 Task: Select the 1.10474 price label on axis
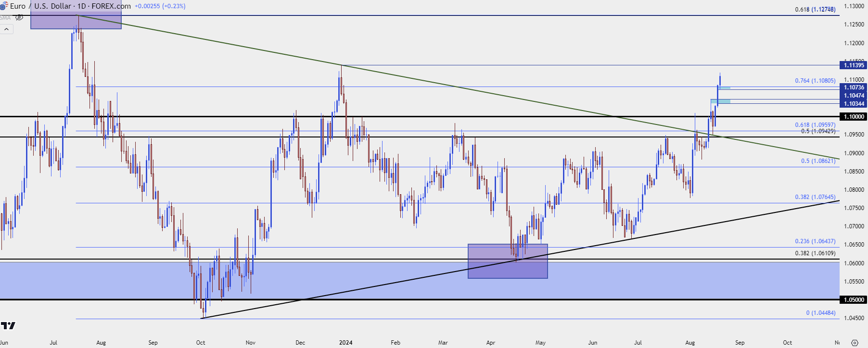(854, 96)
